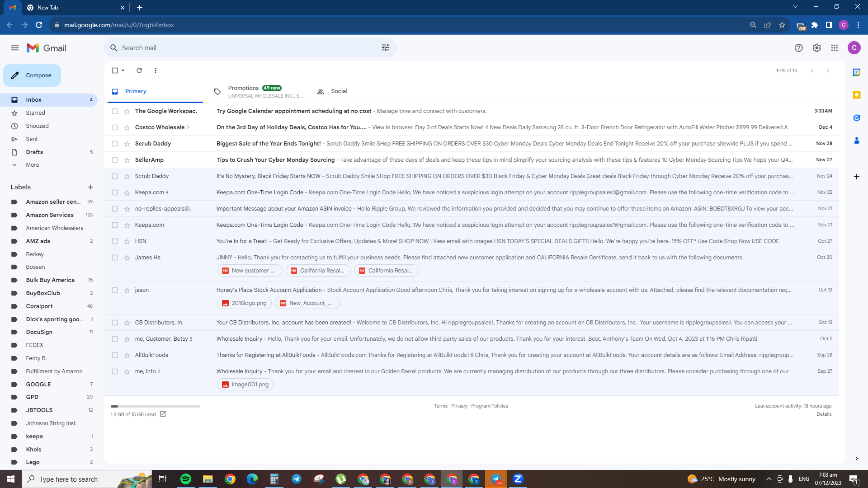
Task: Open the More options menu above inbox
Action: (156, 70)
